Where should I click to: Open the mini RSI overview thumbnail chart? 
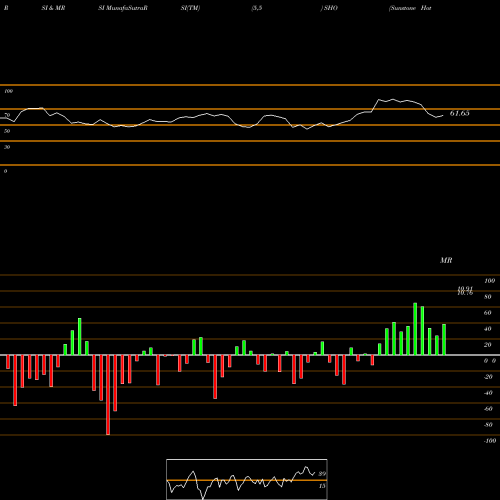pyautogui.click(x=247, y=479)
